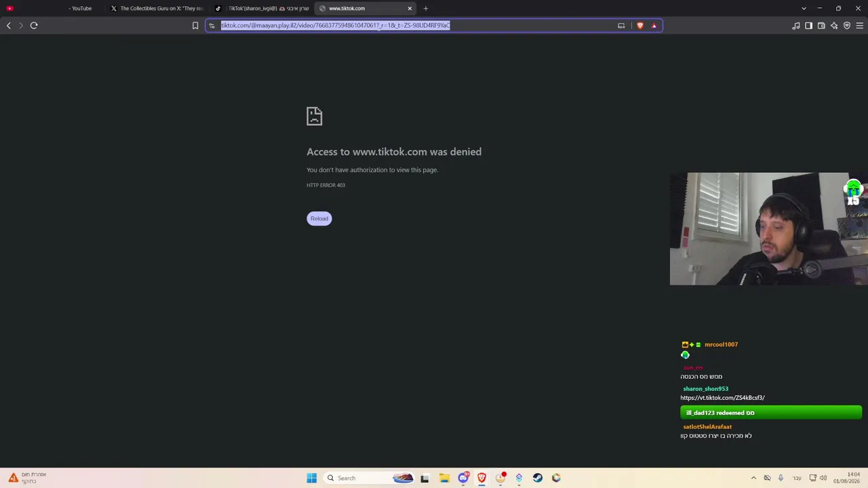Open the taskbar clock and date
The width and height of the screenshot is (868, 488).
click(x=847, y=479)
